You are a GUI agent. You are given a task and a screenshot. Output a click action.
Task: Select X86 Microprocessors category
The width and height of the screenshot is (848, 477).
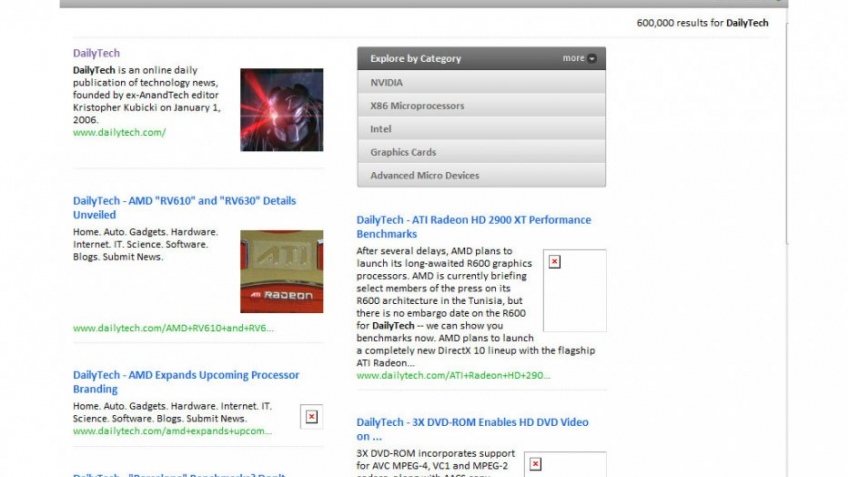[481, 105]
